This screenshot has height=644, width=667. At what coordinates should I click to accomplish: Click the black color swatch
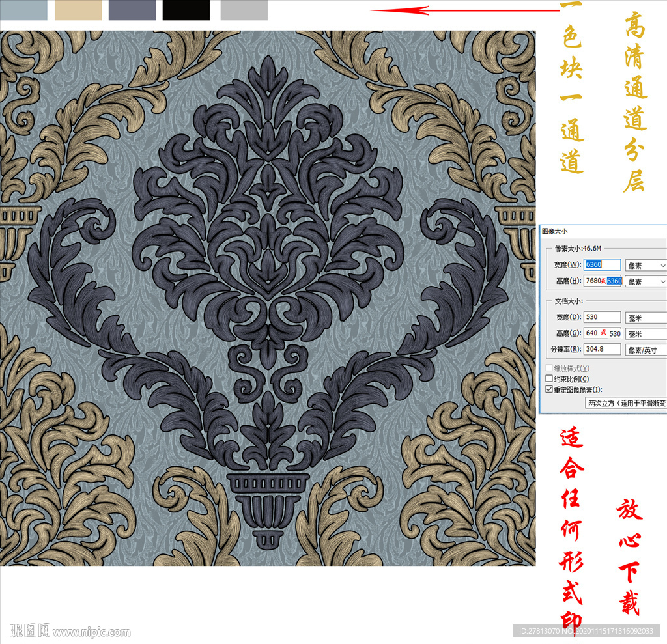tap(186, 10)
